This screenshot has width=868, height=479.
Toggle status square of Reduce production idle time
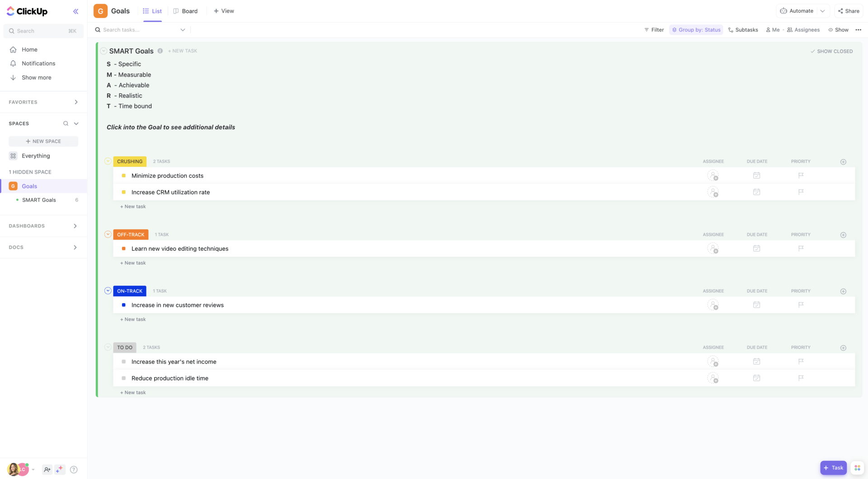[x=123, y=378]
